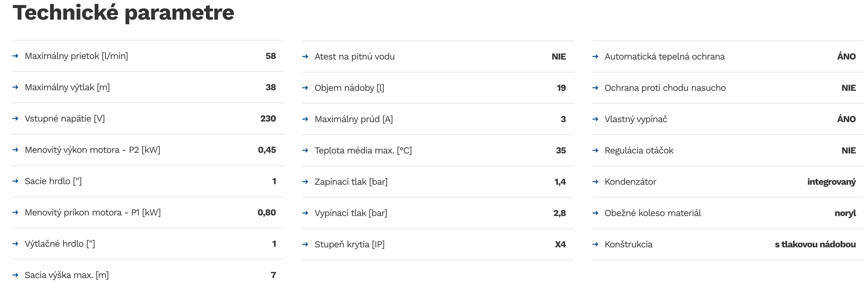Click the Obežné koleso materiál label
The image size is (868, 290).
[x=653, y=213]
